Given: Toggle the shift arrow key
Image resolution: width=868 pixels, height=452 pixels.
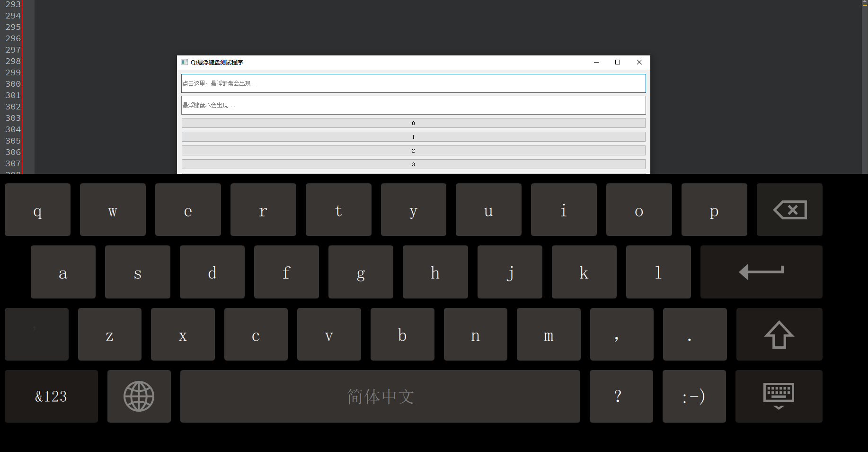Looking at the screenshot, I should [779, 334].
